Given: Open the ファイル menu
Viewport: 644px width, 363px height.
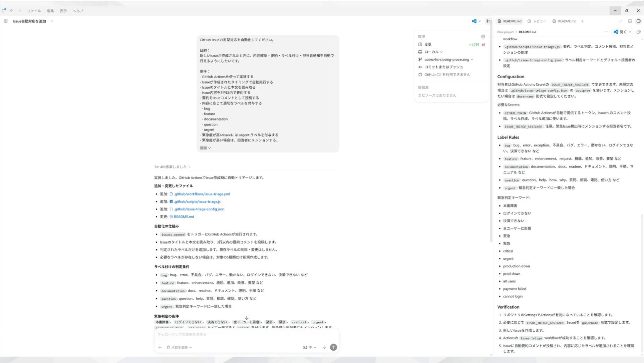Looking at the screenshot, I should tap(34, 11).
